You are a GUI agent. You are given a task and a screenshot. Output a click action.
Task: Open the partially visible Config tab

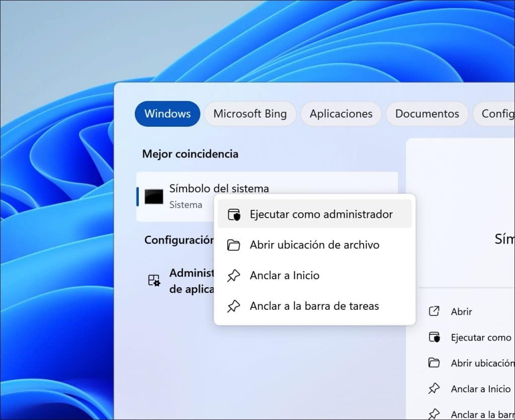click(x=494, y=114)
